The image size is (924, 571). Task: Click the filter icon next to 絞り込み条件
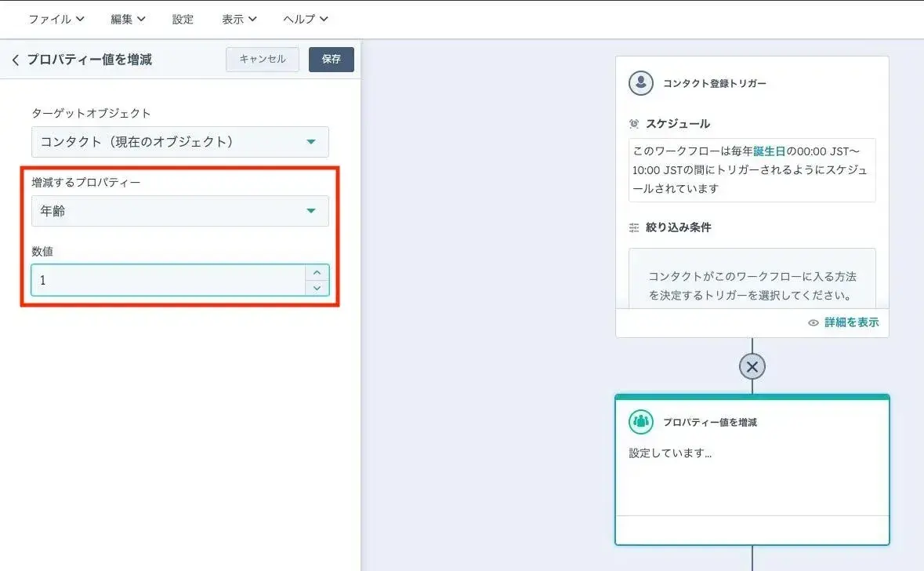tap(634, 227)
